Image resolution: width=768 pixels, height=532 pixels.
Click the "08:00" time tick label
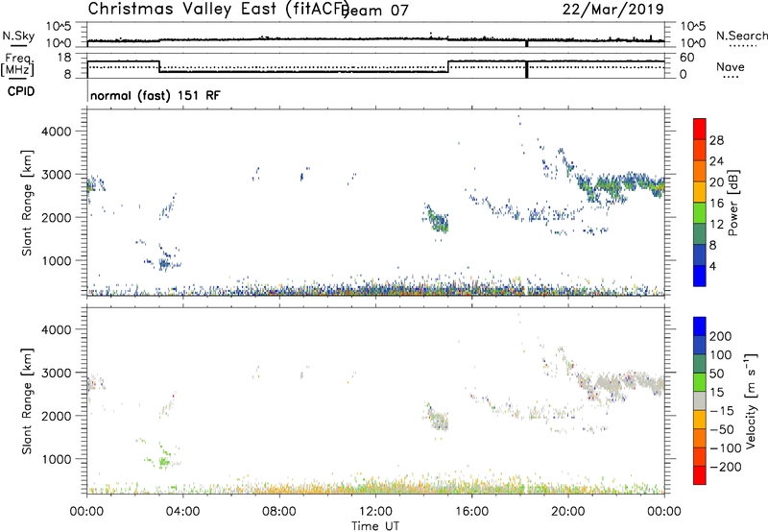[x=278, y=512]
